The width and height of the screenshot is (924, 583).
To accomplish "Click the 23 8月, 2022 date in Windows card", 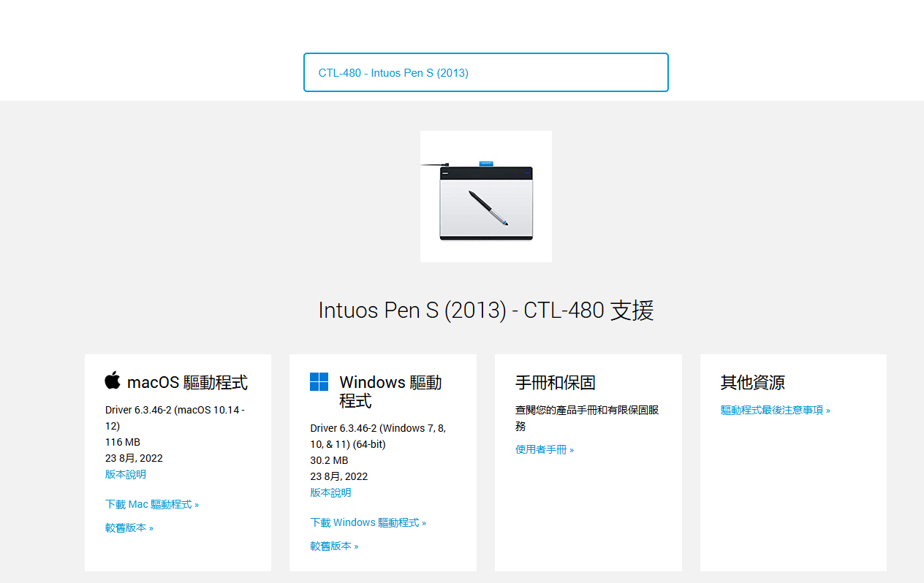I will pos(339,476).
